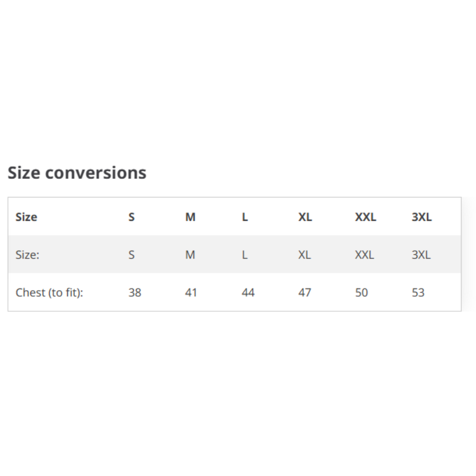Select M in the gray Size: row
Screen dimensions: 476x476
(x=190, y=255)
